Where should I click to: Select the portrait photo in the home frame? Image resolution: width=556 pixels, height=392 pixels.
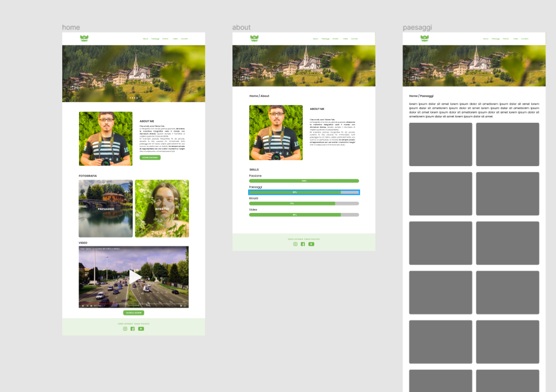[106, 139]
